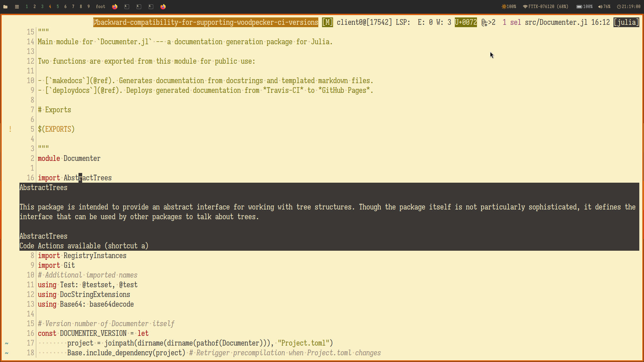This screenshot has height=362, width=644.
Task: Switch to workspace 9
Action: click(89, 7)
